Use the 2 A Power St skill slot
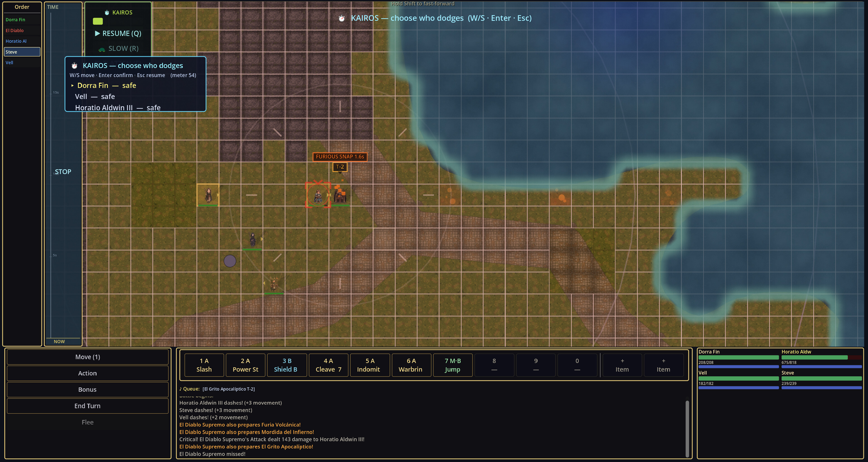Screen dimensions: 868x462 tap(246, 365)
